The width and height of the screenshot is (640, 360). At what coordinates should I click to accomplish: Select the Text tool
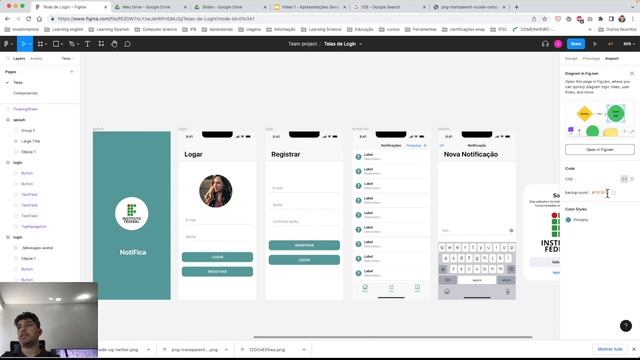pos(87,44)
